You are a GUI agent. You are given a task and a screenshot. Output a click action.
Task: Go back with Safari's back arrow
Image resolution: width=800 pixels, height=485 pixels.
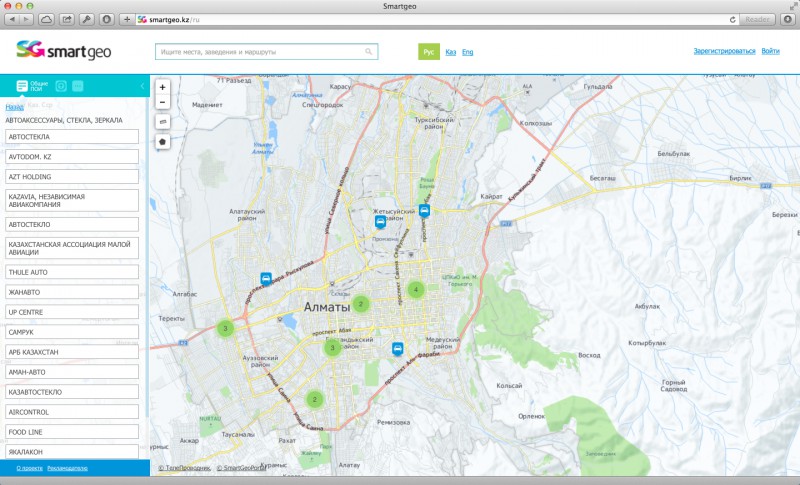point(12,19)
